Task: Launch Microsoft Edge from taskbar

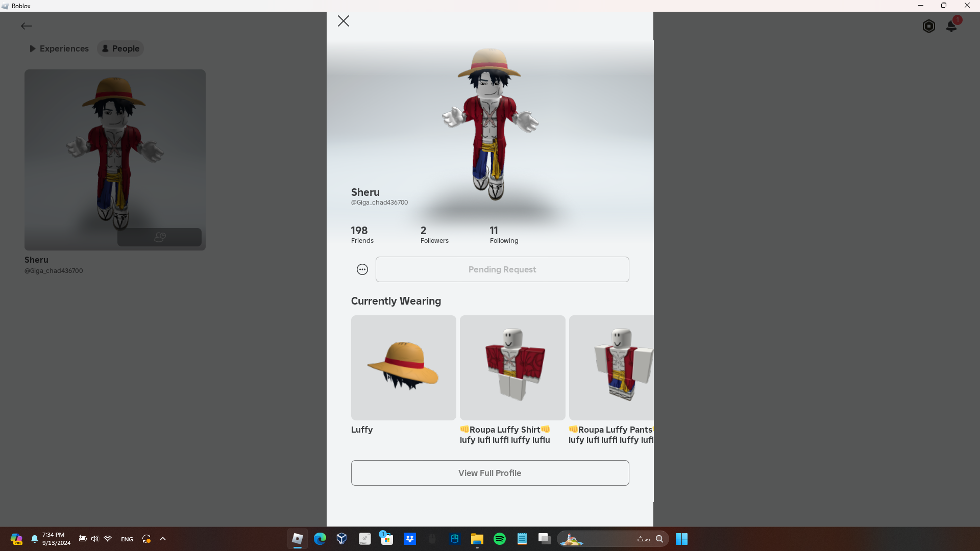Action: 320,539
